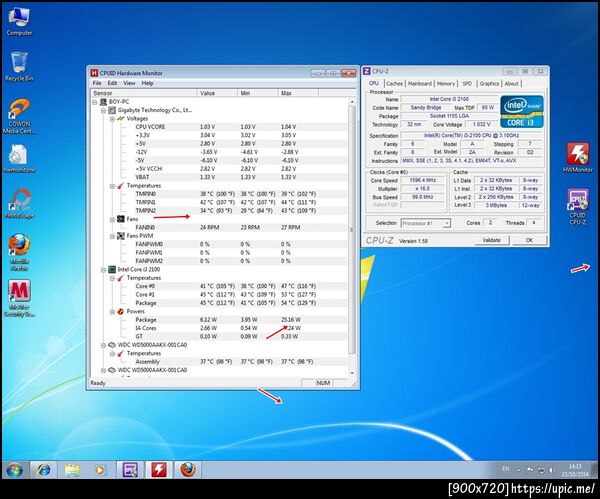This screenshot has height=499, width=600.
Task: Open PhotoScape desktop shortcut
Action: pos(19,204)
